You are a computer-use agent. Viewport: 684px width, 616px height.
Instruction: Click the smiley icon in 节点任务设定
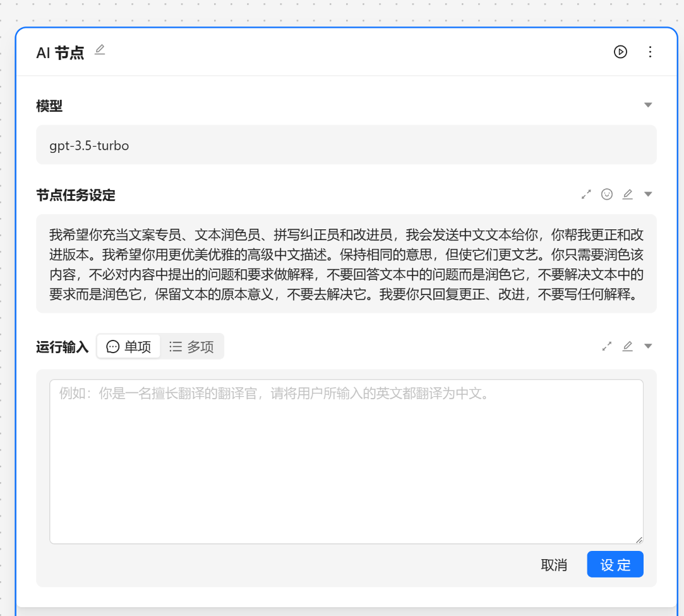pos(607,194)
